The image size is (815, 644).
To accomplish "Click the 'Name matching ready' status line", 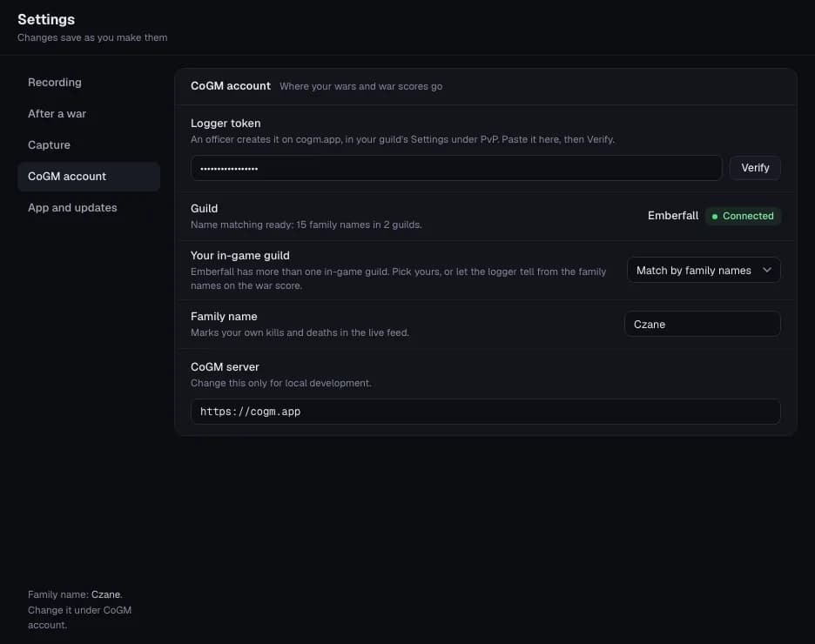I will (x=306, y=225).
